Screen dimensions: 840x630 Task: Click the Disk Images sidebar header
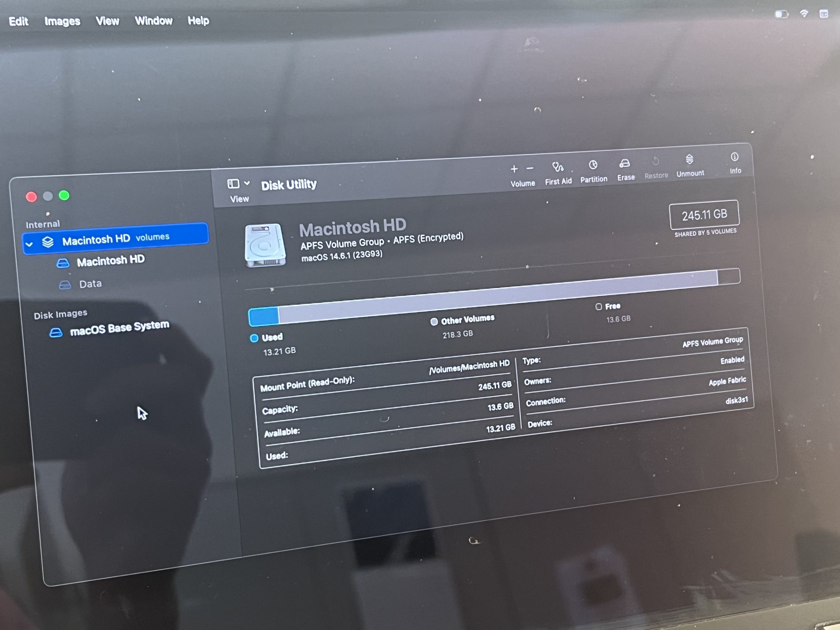coord(60,314)
